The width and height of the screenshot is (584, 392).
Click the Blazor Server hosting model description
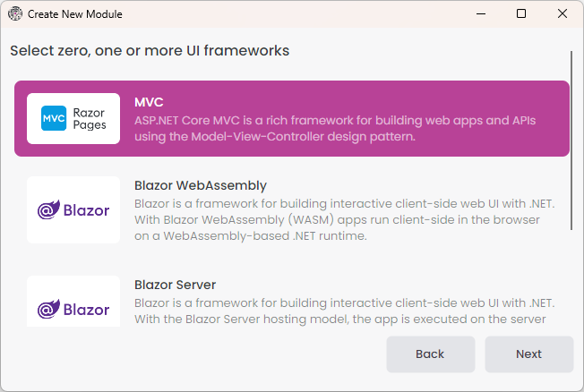click(x=343, y=311)
